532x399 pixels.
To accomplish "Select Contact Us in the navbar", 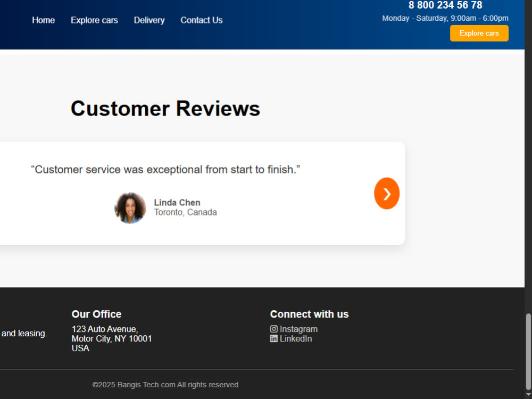I will pyautogui.click(x=202, y=20).
